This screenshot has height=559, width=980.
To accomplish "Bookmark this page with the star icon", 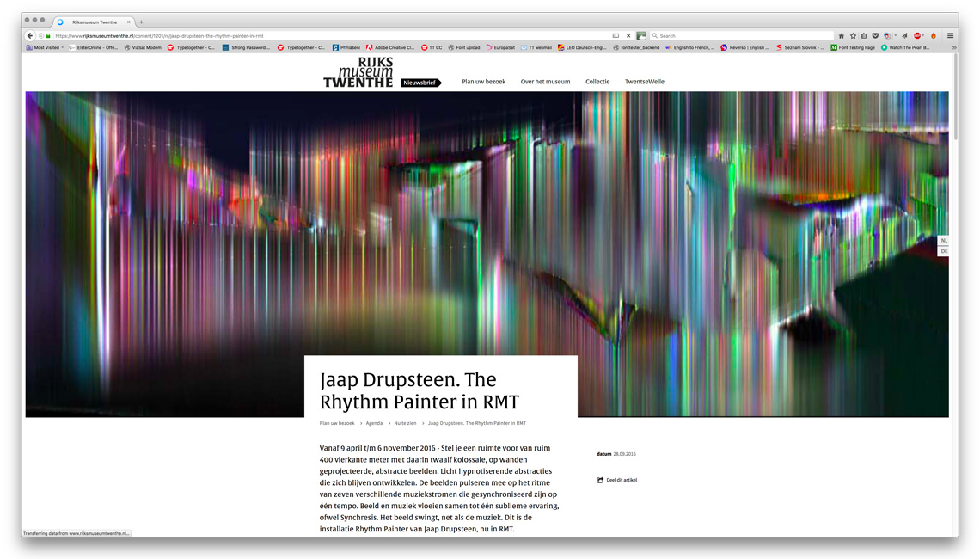I will click(853, 35).
